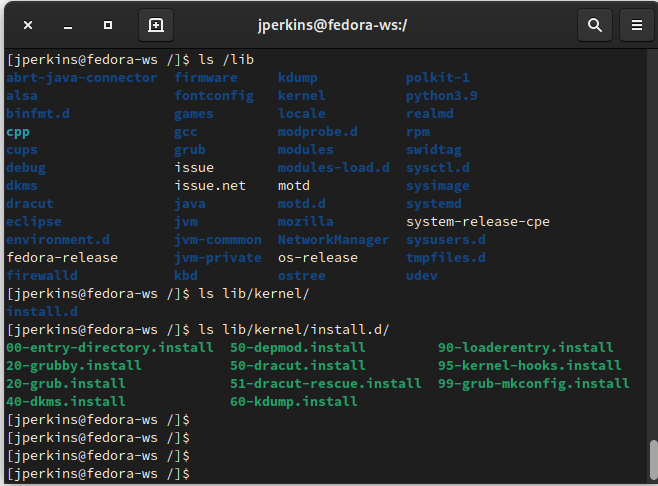Click the system-release-cpe file name
Viewport: 658px width, 486px height.
coord(478,222)
